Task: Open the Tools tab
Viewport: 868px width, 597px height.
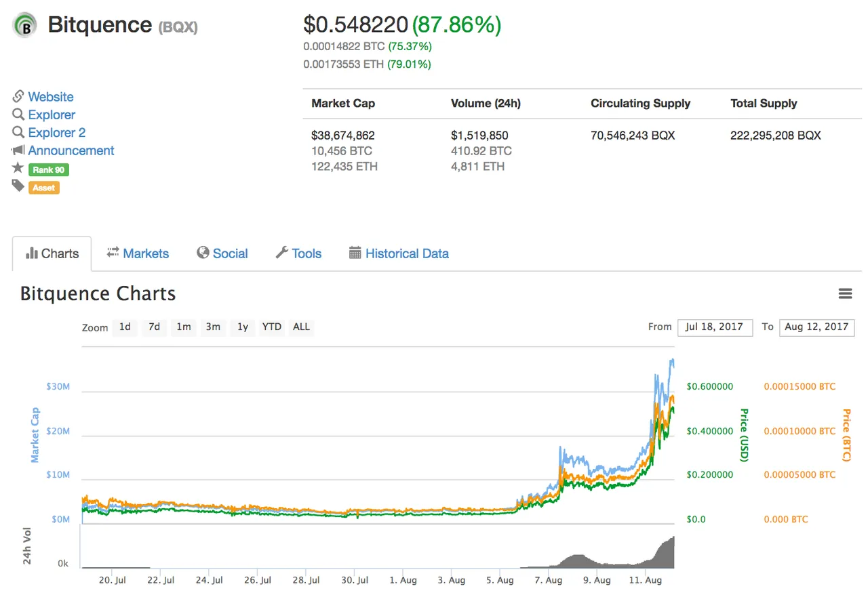Action: 298,253
